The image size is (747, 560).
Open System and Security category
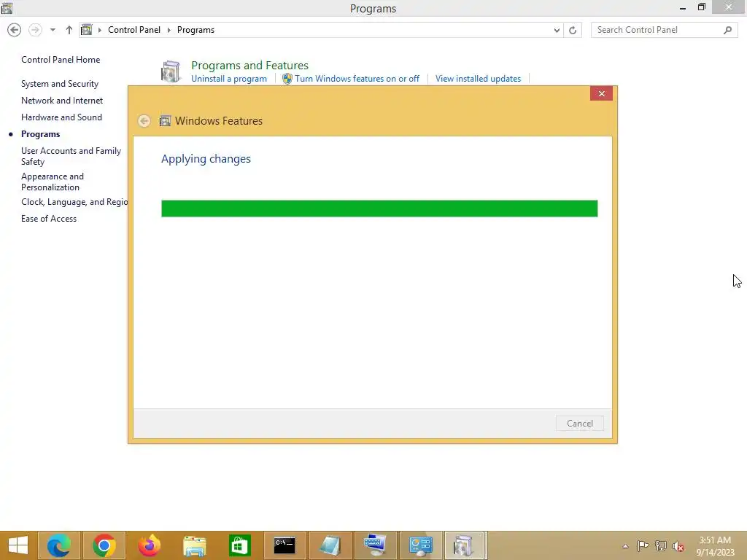click(x=60, y=84)
